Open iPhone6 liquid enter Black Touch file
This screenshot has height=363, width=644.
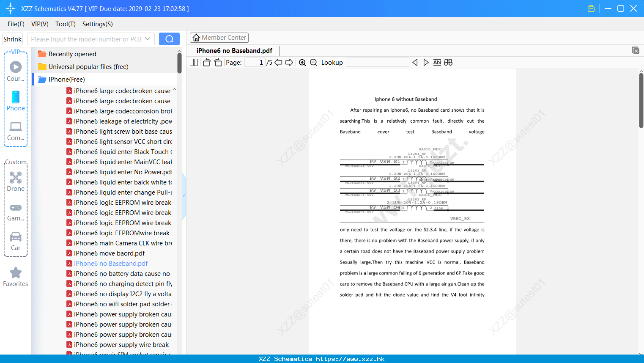pos(119,152)
